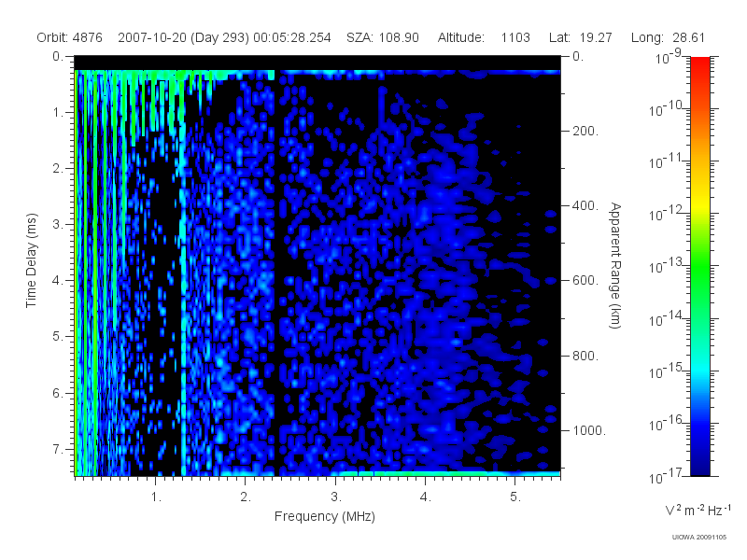Click the '7.' tick label on time delay axis
The height and width of the screenshot is (560, 747).
[x=58, y=449]
